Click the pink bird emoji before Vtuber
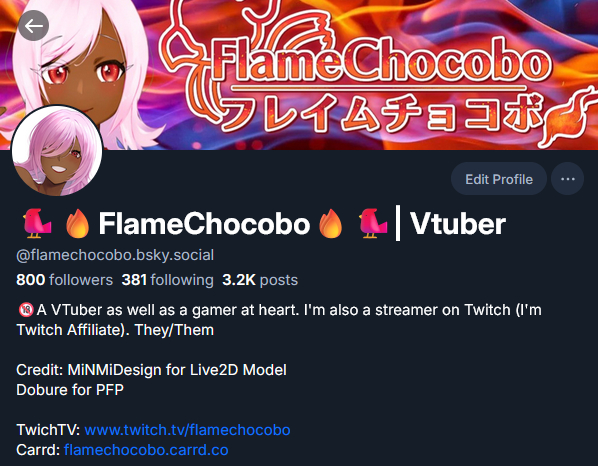598x466 pixels. [373, 223]
